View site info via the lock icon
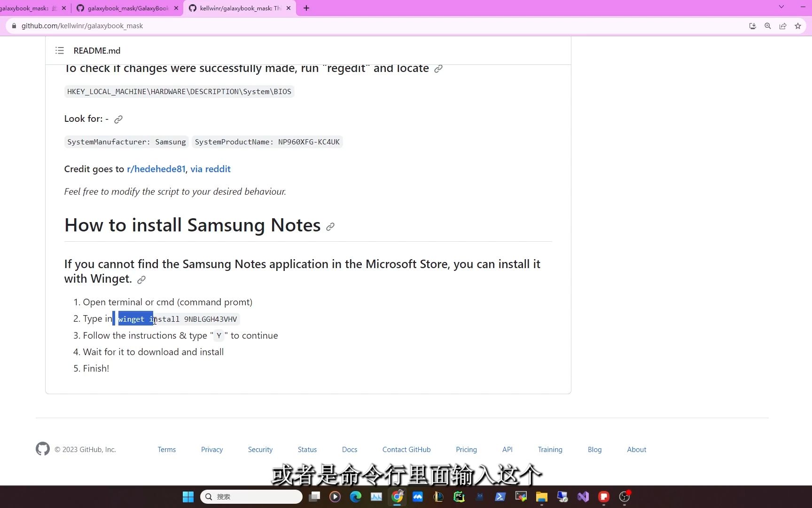This screenshot has width=812, height=508. [x=14, y=26]
